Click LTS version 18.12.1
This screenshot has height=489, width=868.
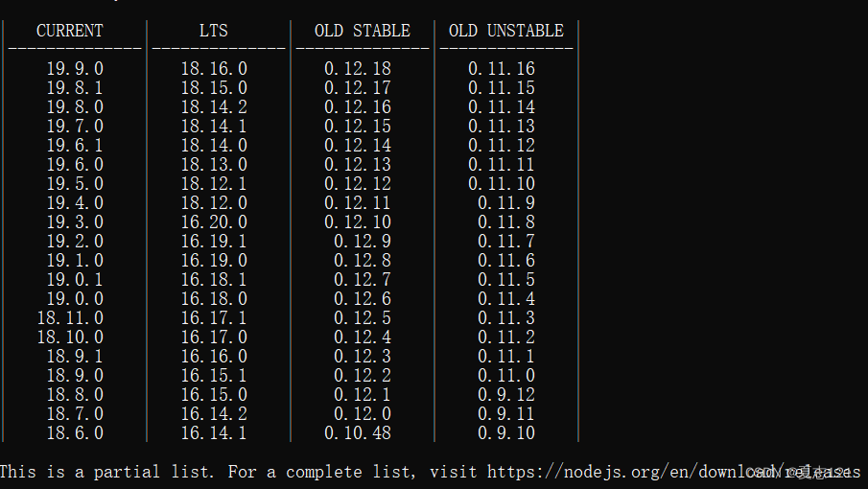pos(214,184)
